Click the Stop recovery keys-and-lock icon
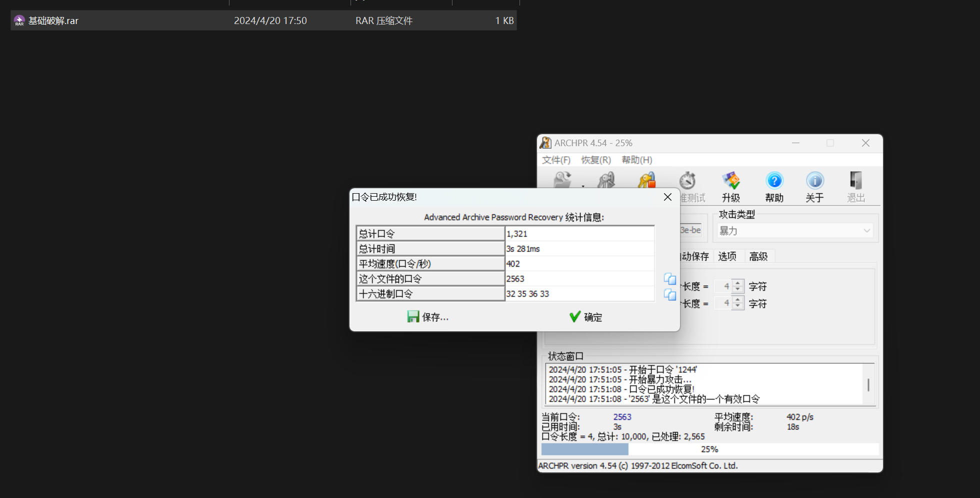980x498 pixels. point(646,180)
